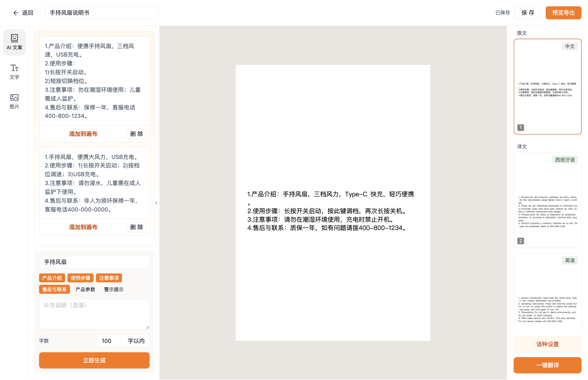Image resolution: width=588 pixels, height=380 pixels.
Task: Collapse the left panel with chevron handle
Action: [156, 203]
